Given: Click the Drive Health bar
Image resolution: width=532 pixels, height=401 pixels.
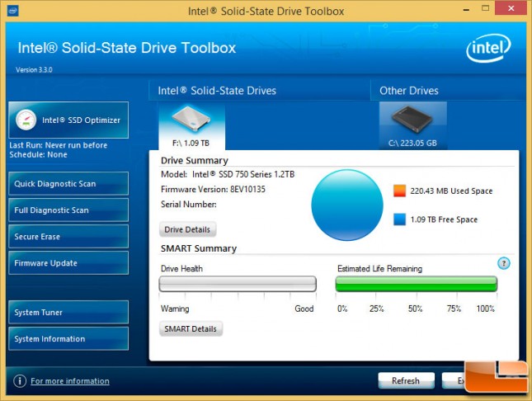Looking at the screenshot, I should (x=238, y=284).
